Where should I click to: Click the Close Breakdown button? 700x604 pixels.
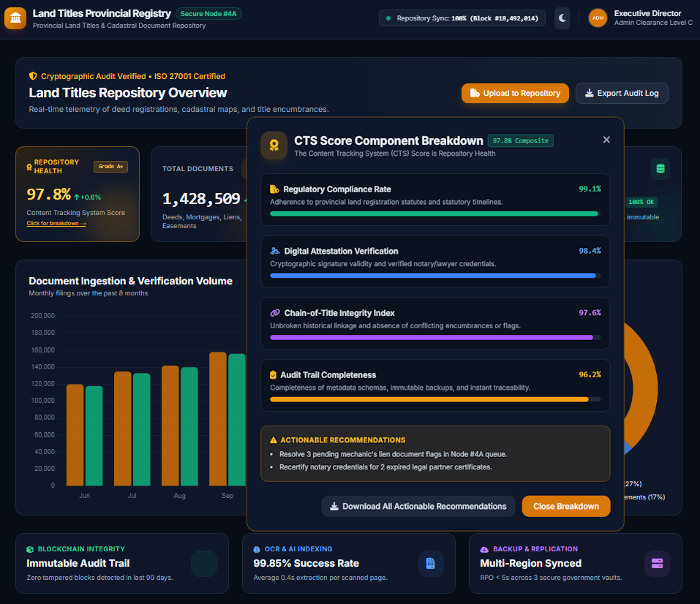pyautogui.click(x=566, y=506)
